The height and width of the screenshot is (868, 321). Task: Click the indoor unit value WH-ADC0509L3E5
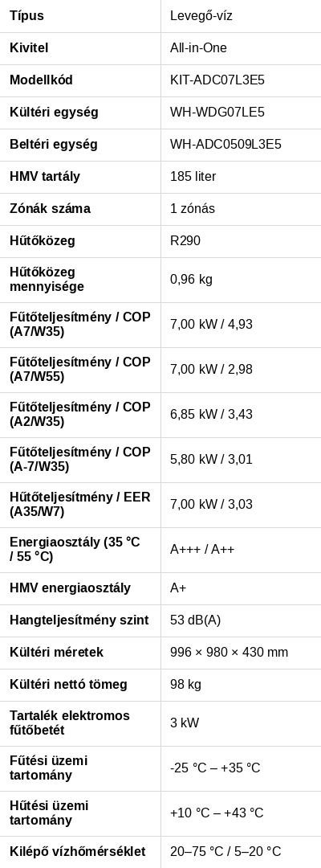point(226,145)
